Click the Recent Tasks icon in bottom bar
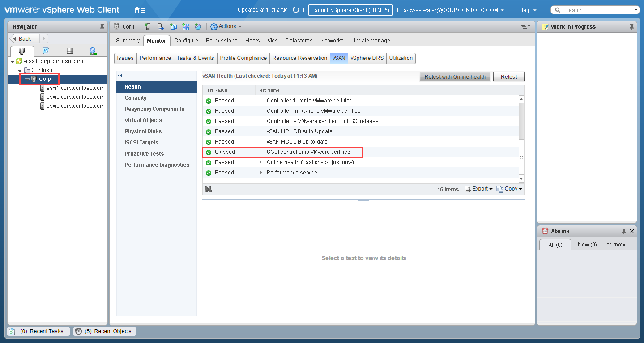Viewport: 644px width, 343px height. [12, 331]
